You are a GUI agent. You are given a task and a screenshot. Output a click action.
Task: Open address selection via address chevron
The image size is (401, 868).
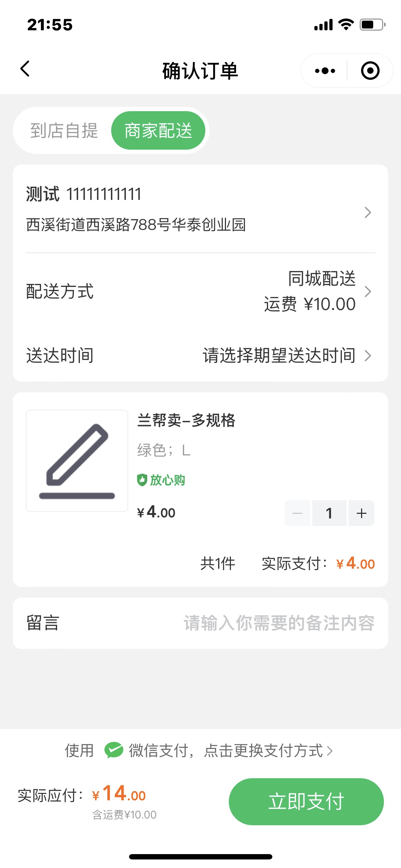pos(367,212)
